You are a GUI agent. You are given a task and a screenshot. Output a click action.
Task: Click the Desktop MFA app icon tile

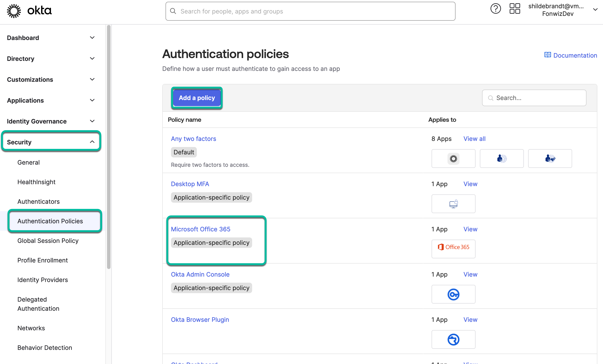point(453,204)
